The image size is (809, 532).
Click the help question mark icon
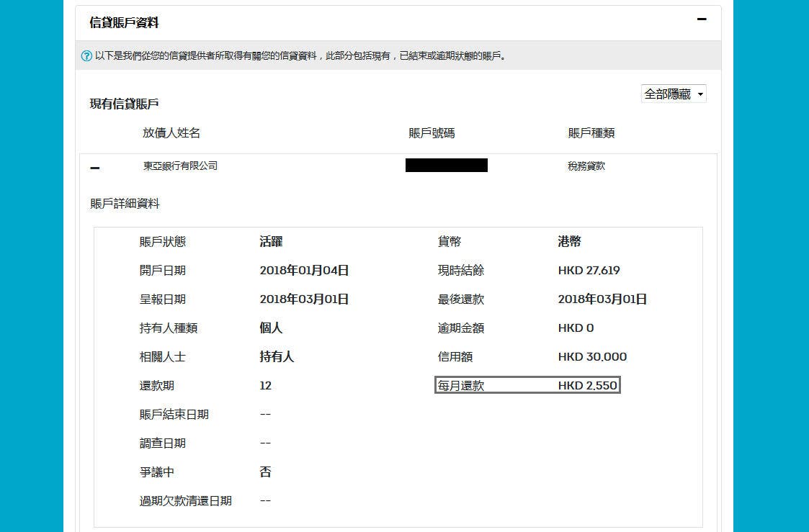(86, 55)
